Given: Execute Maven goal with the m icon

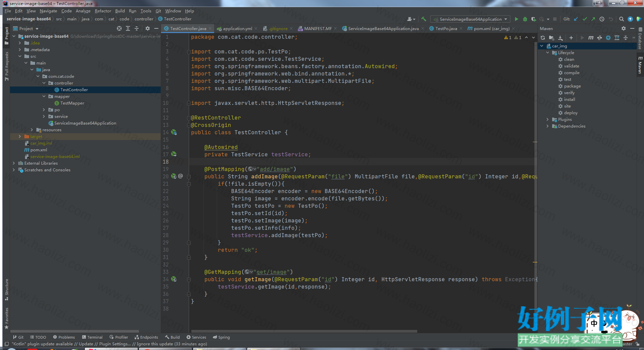Looking at the screenshot, I should point(591,38).
